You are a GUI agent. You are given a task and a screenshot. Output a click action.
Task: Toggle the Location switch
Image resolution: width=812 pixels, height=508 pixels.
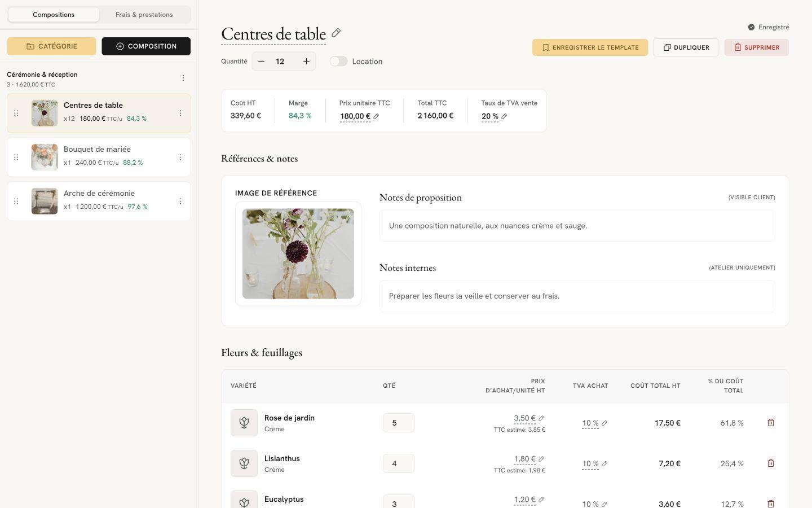[338, 61]
